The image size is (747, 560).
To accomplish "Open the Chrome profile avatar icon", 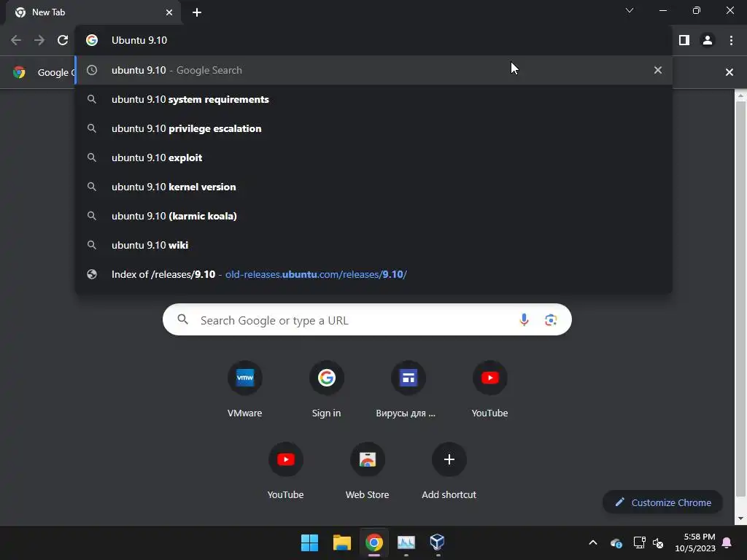I will click(x=708, y=40).
